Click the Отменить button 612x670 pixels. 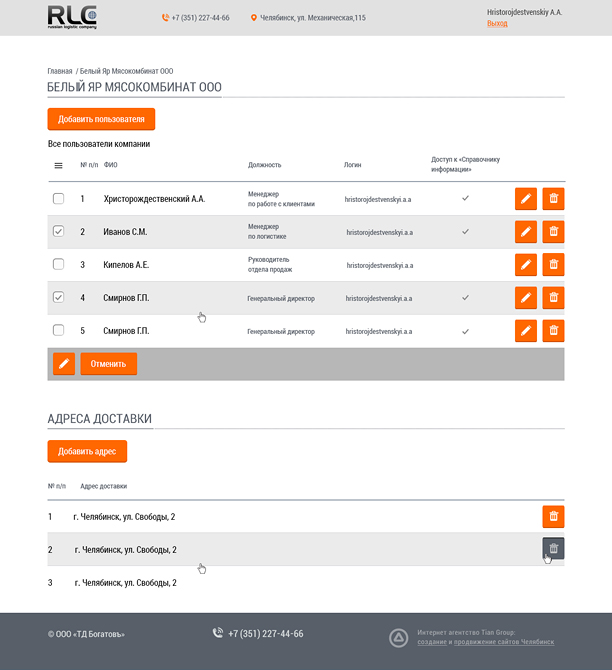coord(109,364)
